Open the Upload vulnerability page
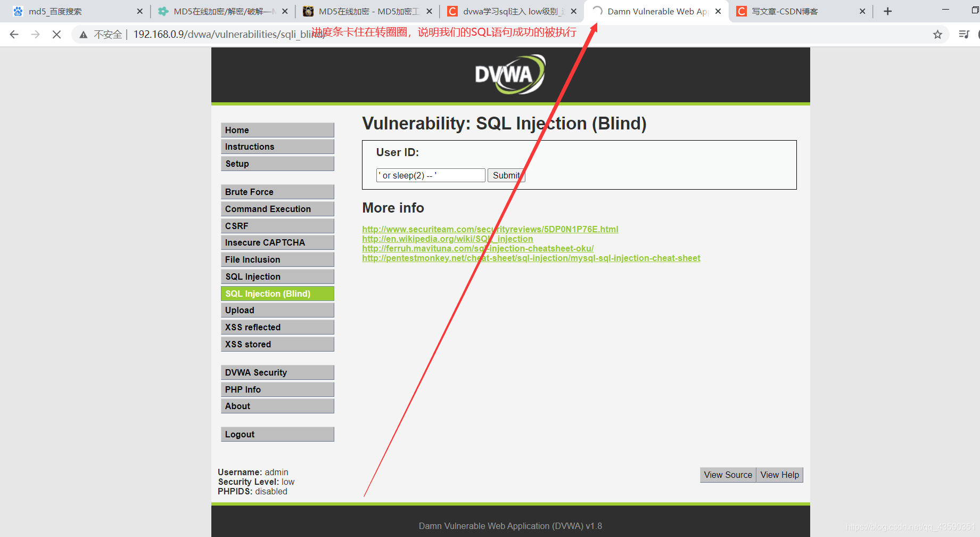The height and width of the screenshot is (537, 980). 277,310
